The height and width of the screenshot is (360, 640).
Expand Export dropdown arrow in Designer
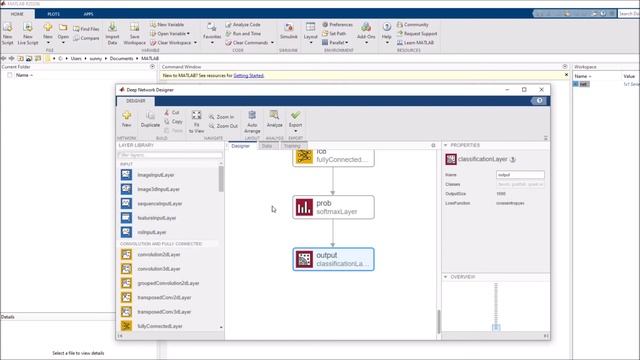pos(296,131)
